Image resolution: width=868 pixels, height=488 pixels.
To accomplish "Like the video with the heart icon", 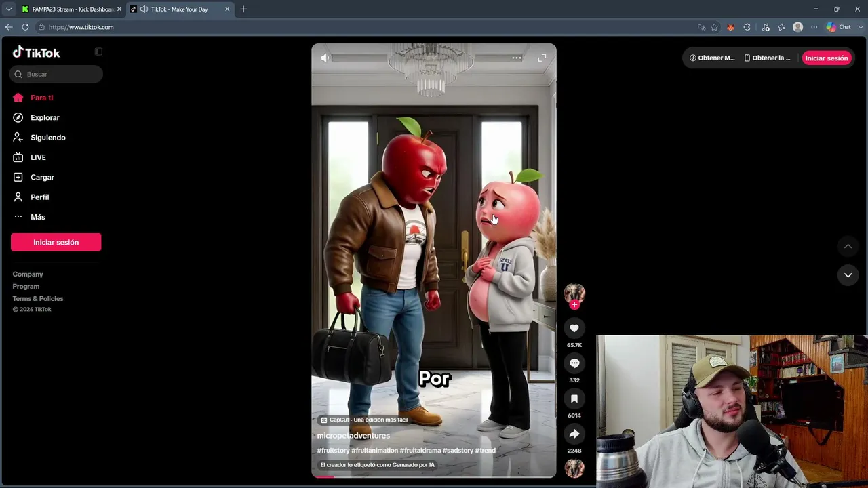I will click(x=574, y=328).
